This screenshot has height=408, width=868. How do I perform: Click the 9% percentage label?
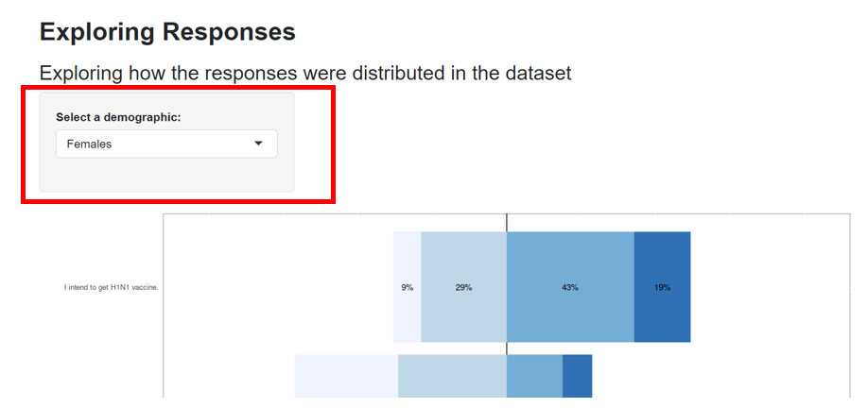click(407, 287)
